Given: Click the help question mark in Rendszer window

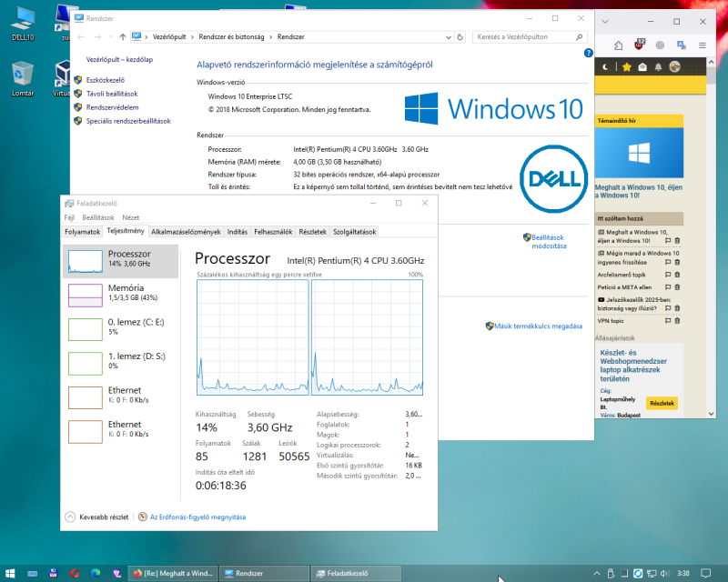Looking at the screenshot, I should [x=588, y=53].
